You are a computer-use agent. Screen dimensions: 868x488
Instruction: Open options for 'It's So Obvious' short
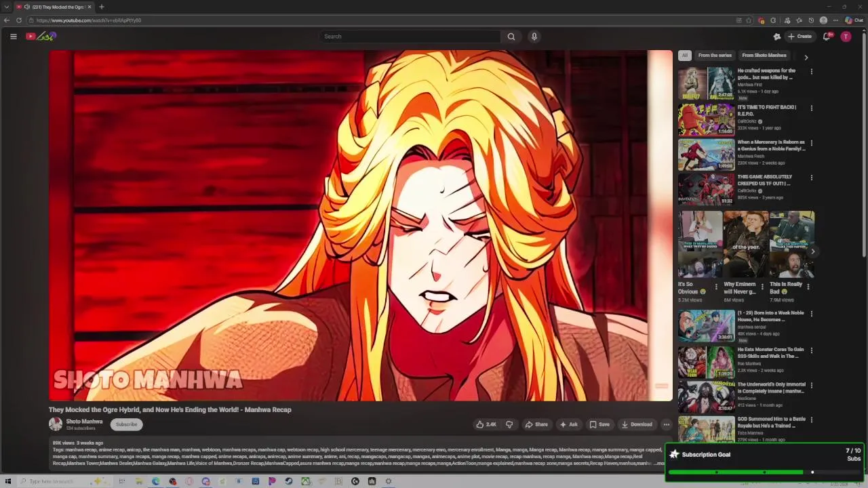pos(716,287)
